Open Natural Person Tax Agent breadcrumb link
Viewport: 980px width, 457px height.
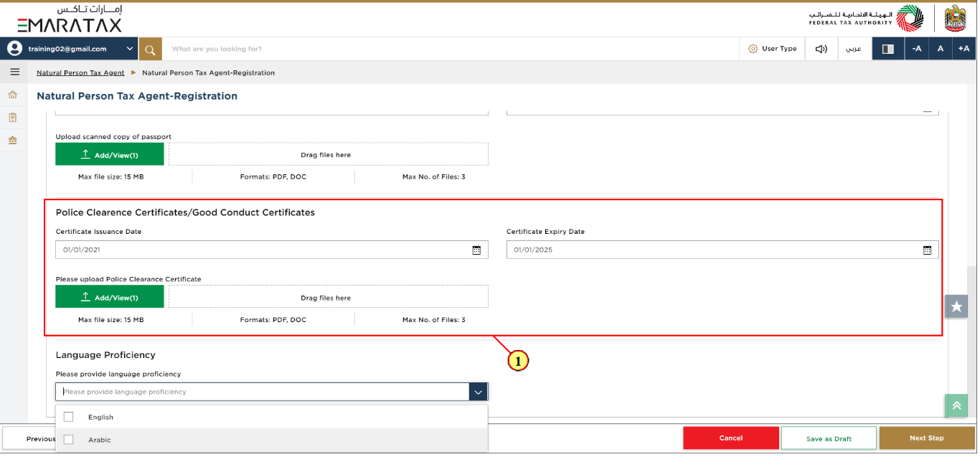(80, 72)
